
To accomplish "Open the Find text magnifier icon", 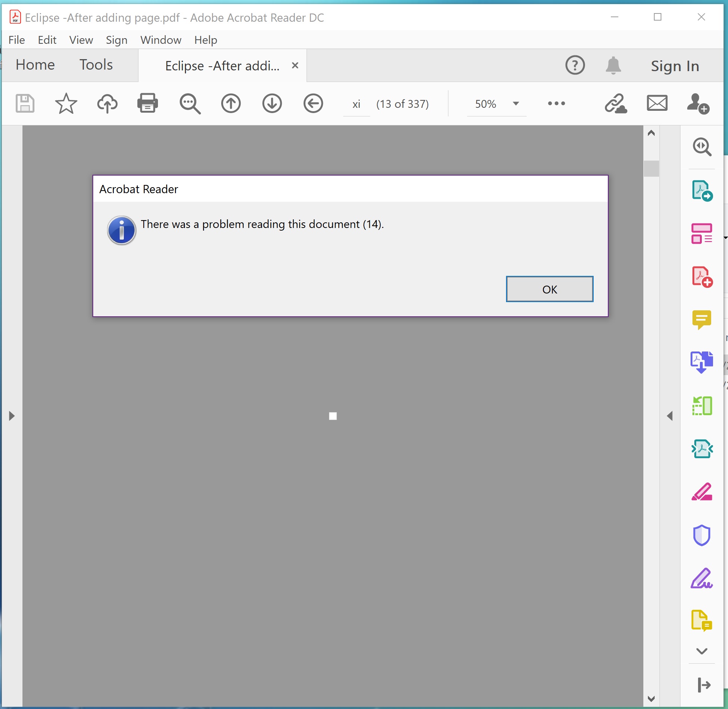I will click(x=190, y=103).
